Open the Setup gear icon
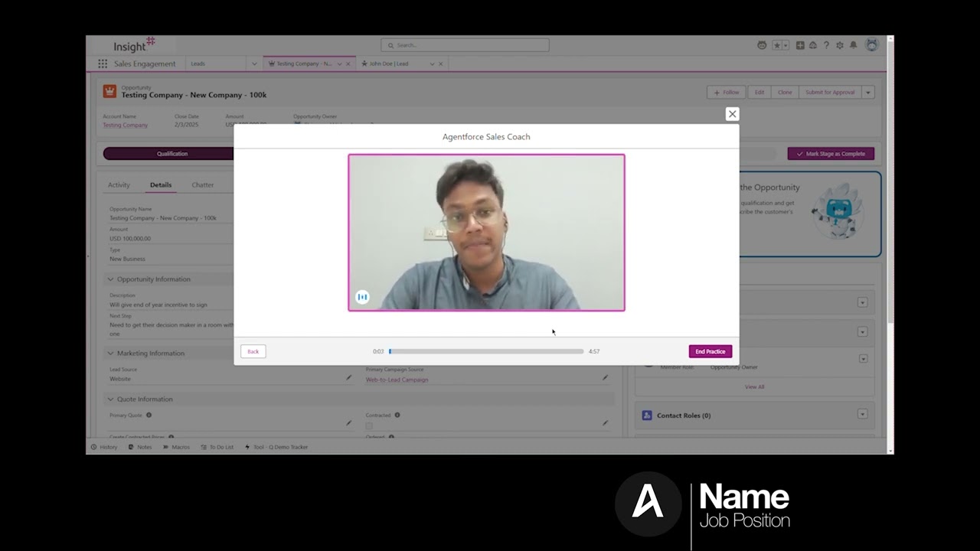 (x=840, y=46)
